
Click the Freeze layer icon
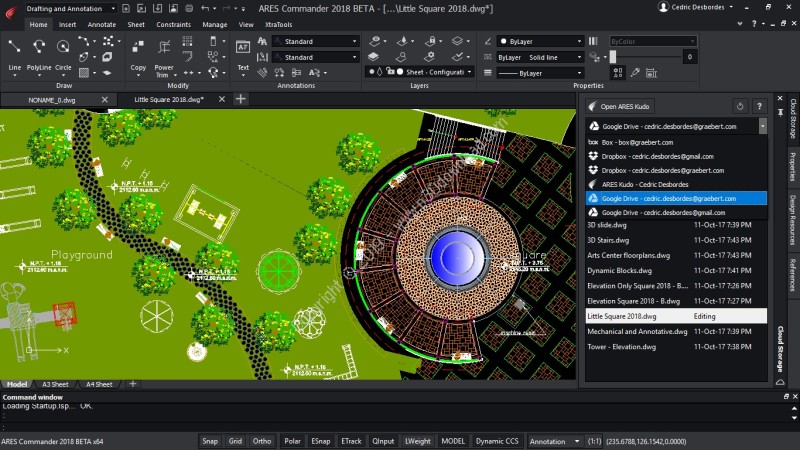point(403,41)
